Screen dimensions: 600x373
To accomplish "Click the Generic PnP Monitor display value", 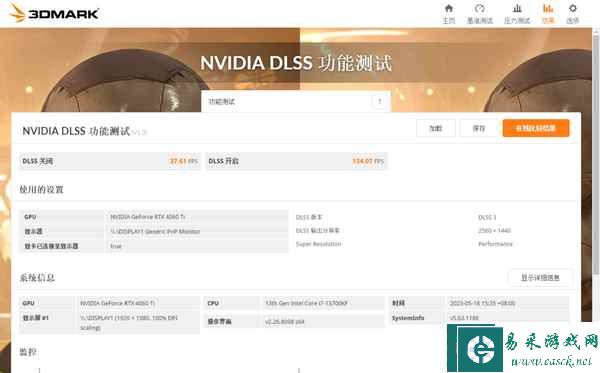I will pyautogui.click(x=155, y=231).
